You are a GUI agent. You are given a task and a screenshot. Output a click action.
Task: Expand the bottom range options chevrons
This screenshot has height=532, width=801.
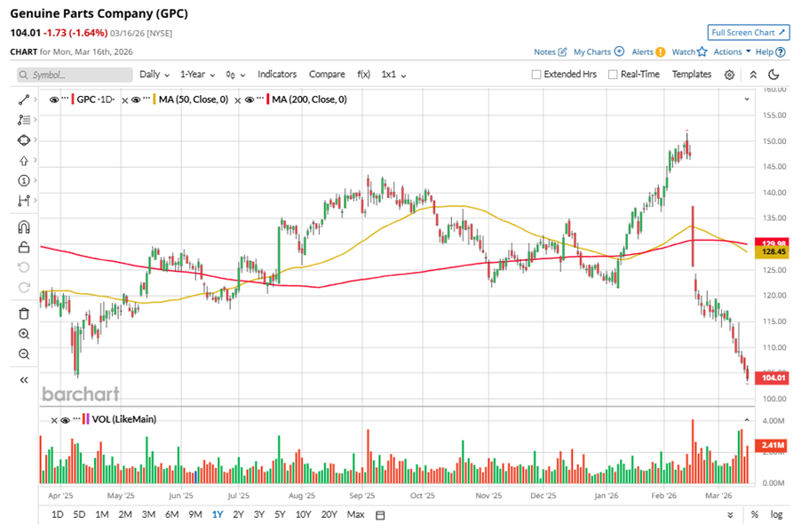coord(730,515)
